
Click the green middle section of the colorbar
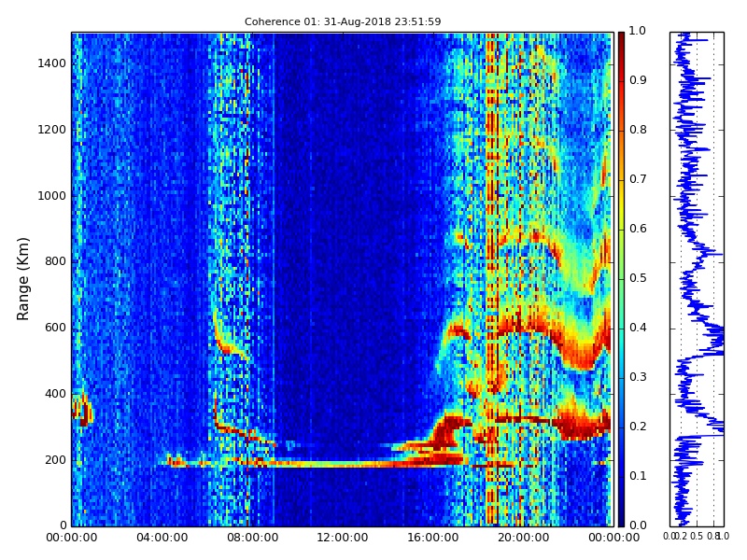click(621, 279)
